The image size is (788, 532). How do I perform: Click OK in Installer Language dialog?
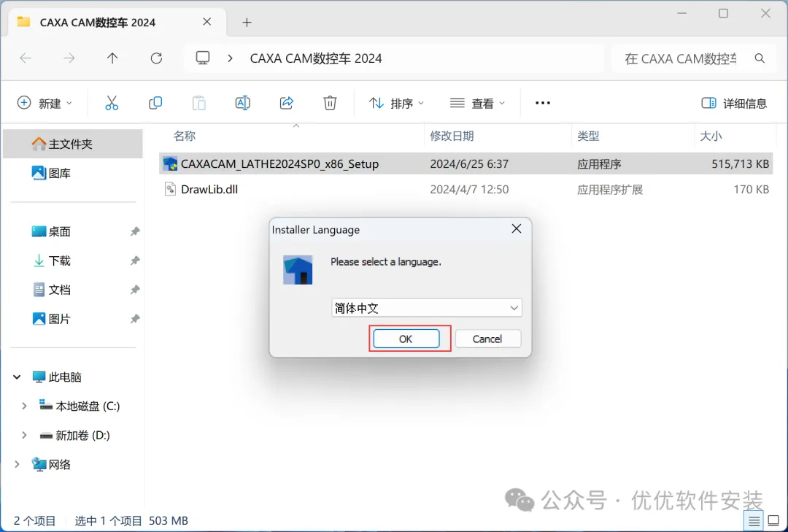[x=406, y=339]
